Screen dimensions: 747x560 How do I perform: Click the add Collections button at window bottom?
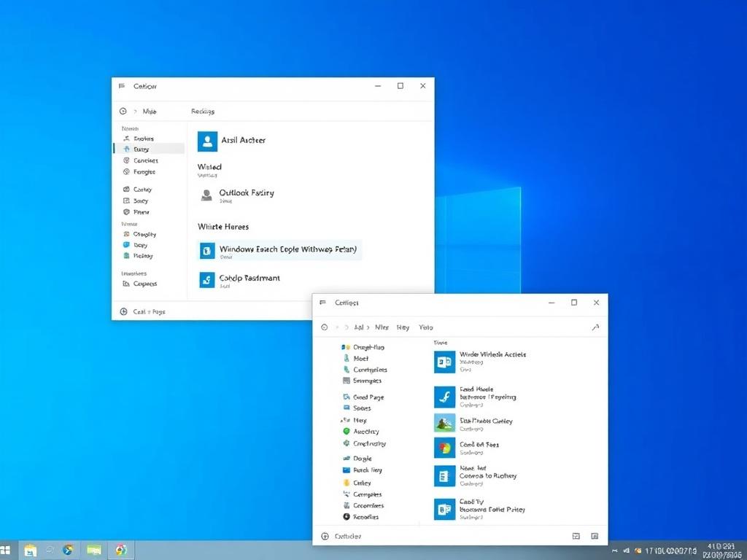(325, 536)
